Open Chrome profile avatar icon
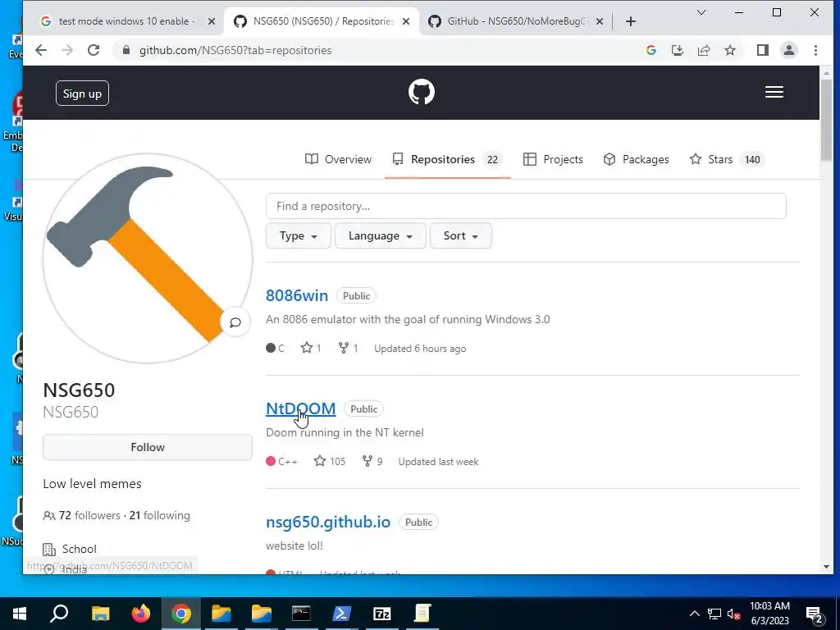This screenshot has height=630, width=840. pos(788,50)
